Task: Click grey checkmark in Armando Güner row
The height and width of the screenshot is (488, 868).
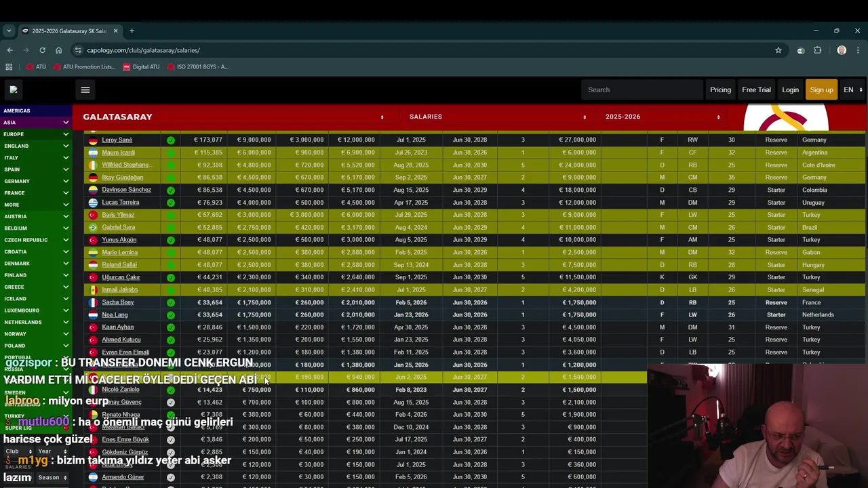Action: point(171,477)
